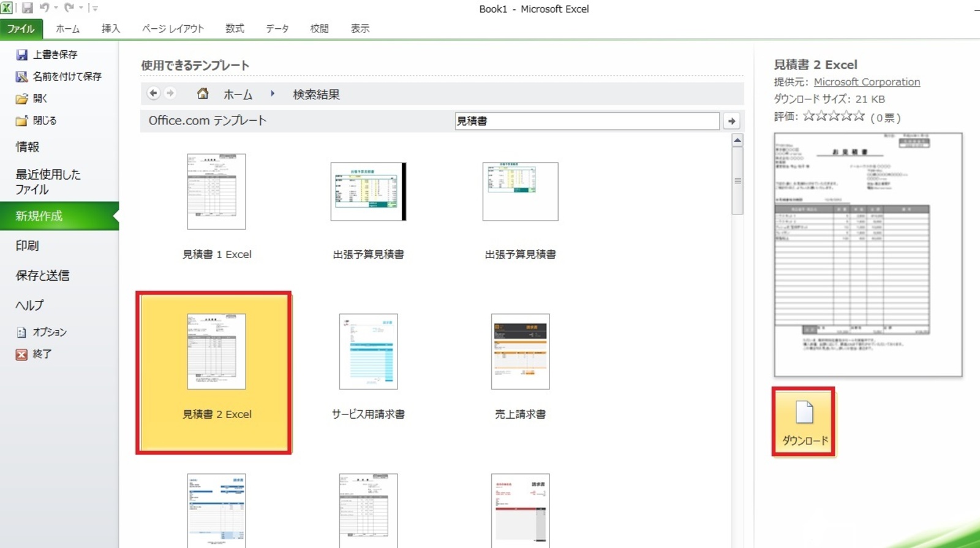Open the ヘルプ section

tap(29, 305)
